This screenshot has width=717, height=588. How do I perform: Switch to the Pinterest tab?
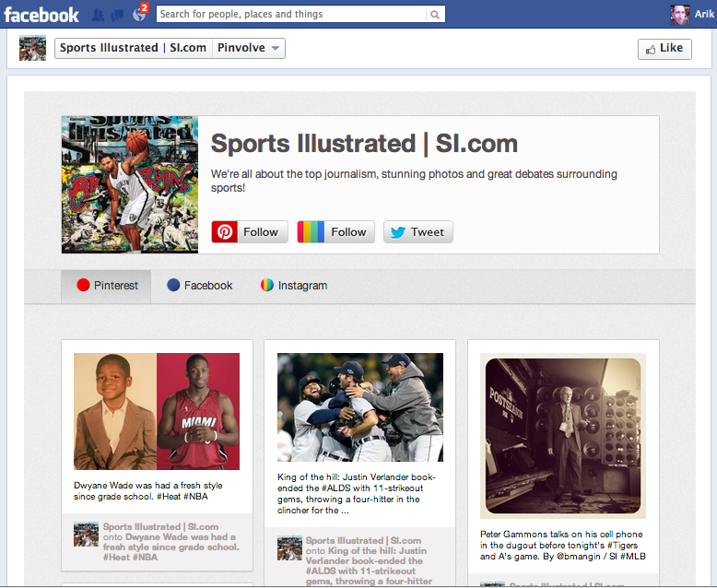click(x=106, y=286)
